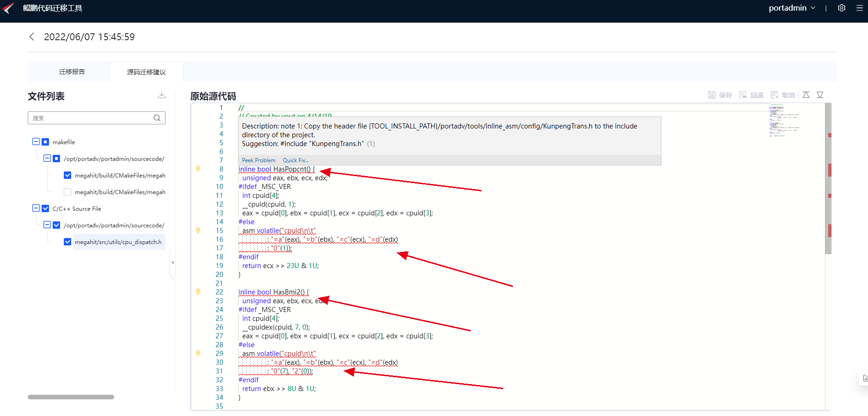
Task: Click the lightbulb on line 29
Action: [x=198, y=354]
